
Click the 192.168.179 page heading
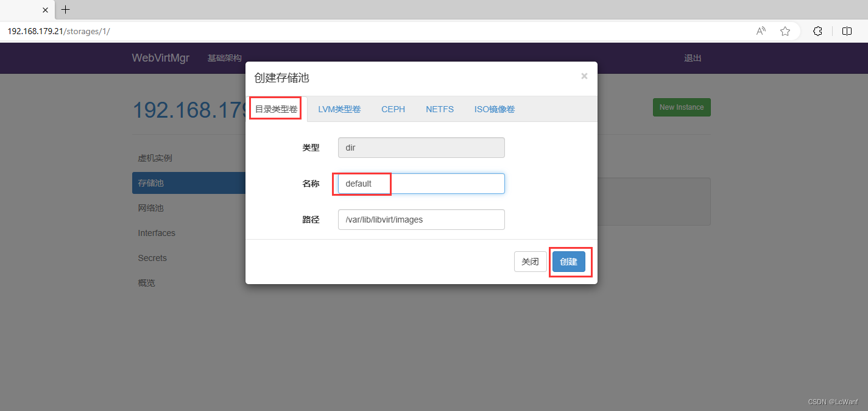click(189, 110)
